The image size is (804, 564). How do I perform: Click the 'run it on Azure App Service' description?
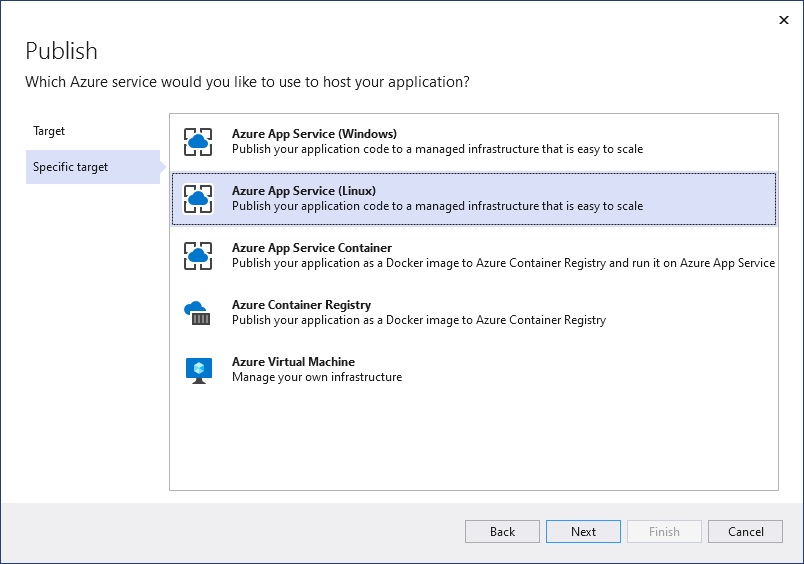(x=504, y=263)
